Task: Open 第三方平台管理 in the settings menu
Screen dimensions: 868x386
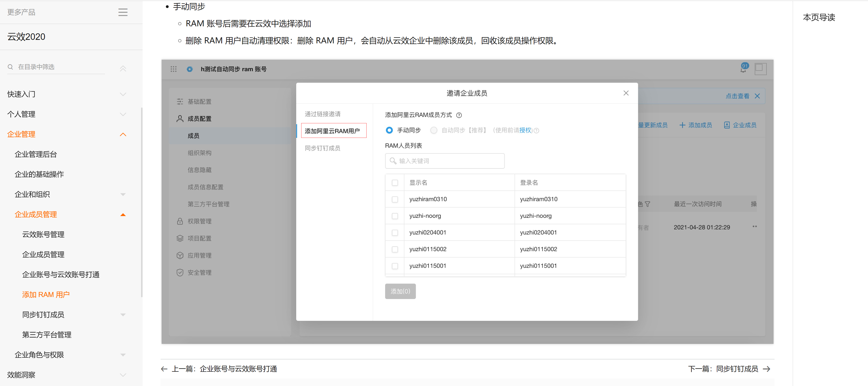Action: click(x=208, y=204)
